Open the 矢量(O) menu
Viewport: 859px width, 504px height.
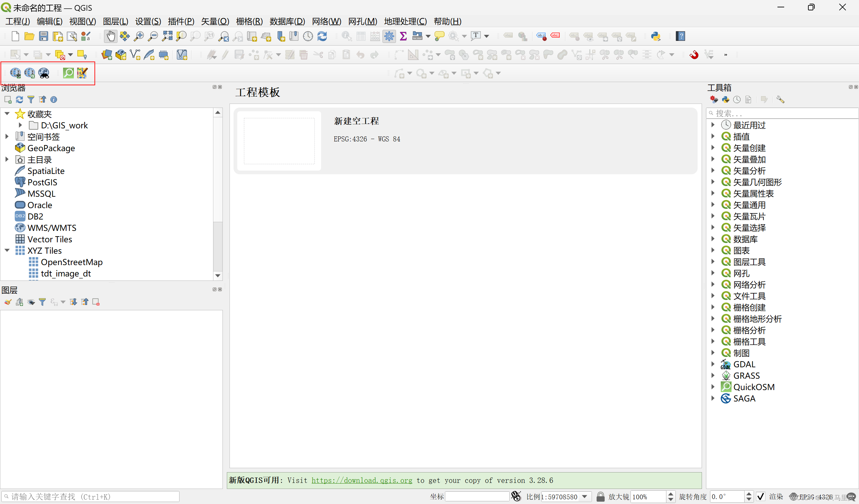[x=215, y=21]
